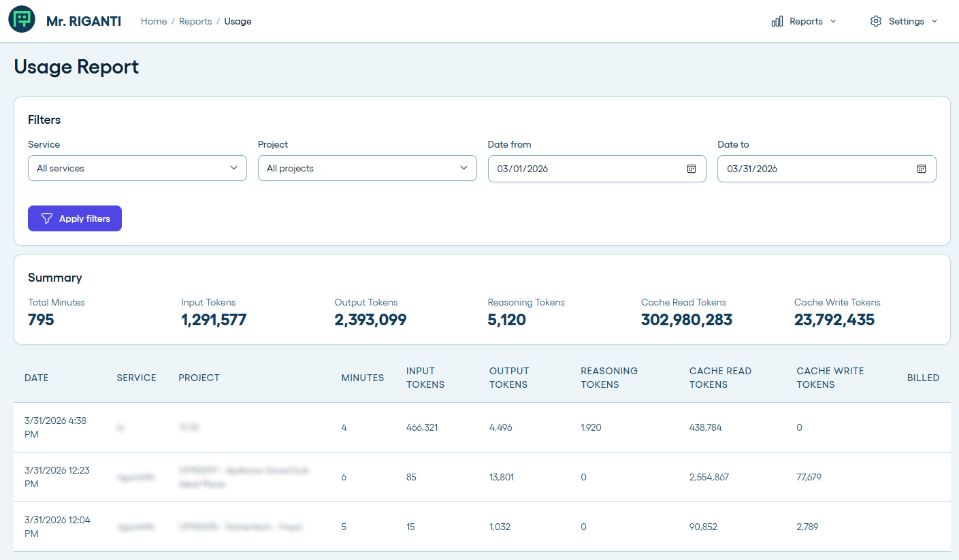Image resolution: width=959 pixels, height=560 pixels.
Task: Click the chevron icon on the Service dropdown
Action: click(233, 168)
